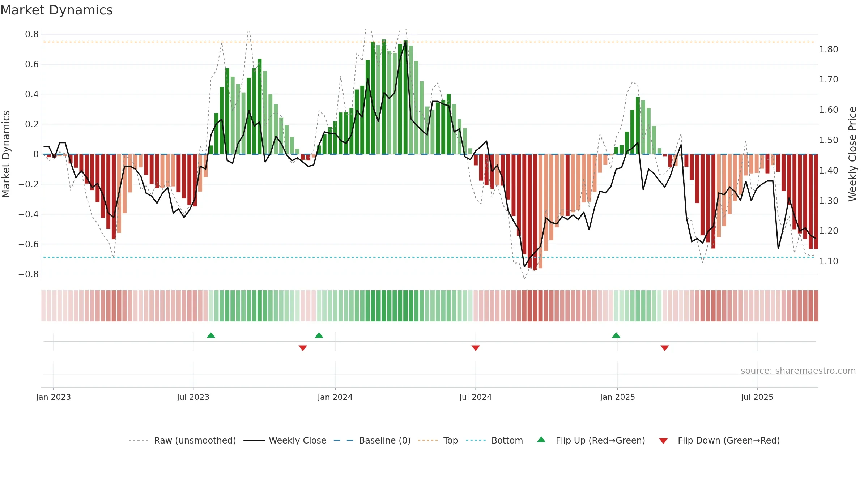Toggle the Bottom legend entry

(494, 440)
